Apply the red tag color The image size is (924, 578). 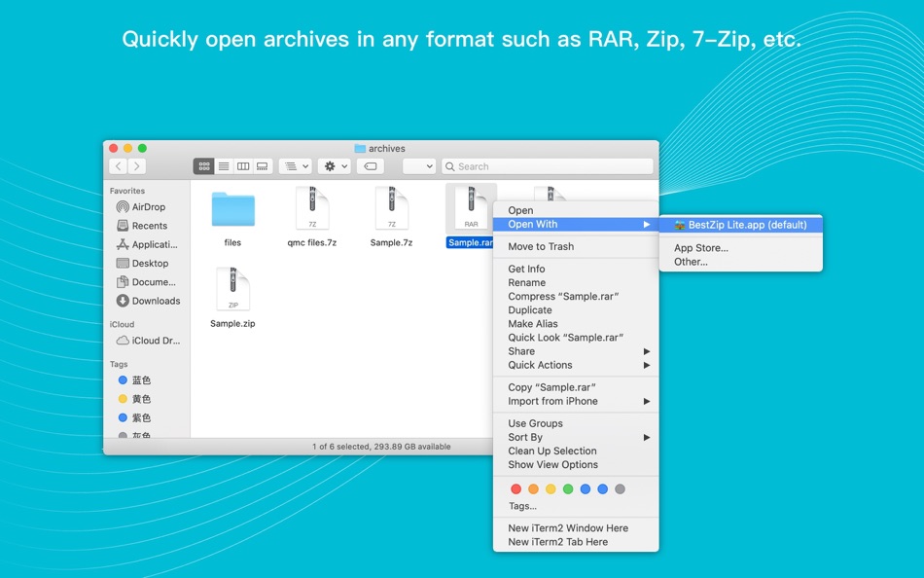tap(515, 488)
